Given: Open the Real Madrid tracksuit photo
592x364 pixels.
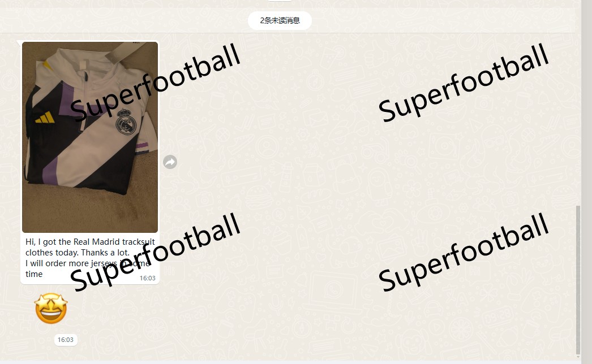Looking at the screenshot, I should point(90,137).
